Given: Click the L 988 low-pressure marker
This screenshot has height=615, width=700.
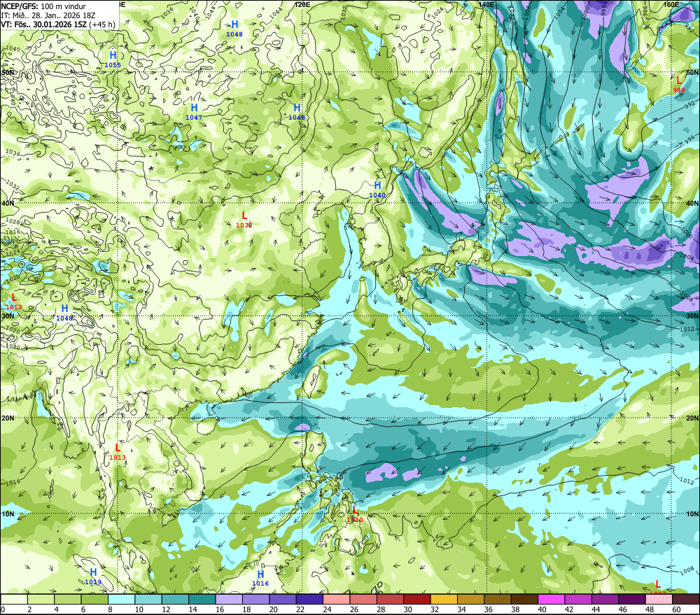Looking at the screenshot, I should point(678,85).
